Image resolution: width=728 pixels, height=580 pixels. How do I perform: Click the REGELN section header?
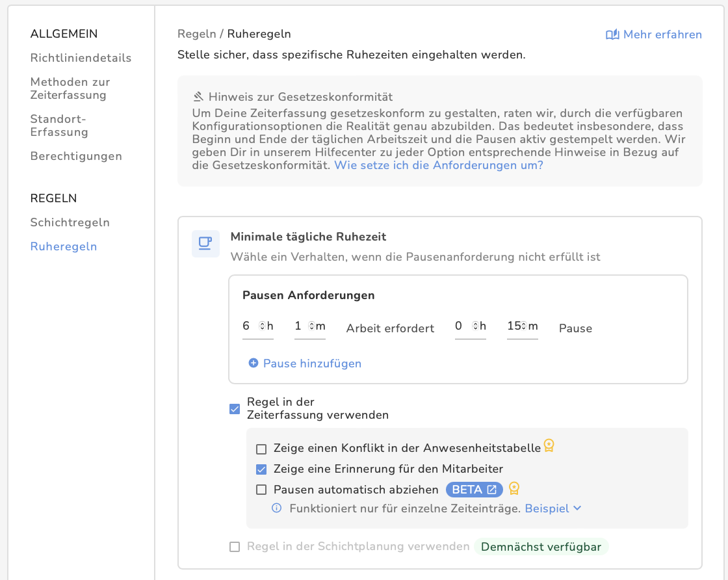pos(53,198)
